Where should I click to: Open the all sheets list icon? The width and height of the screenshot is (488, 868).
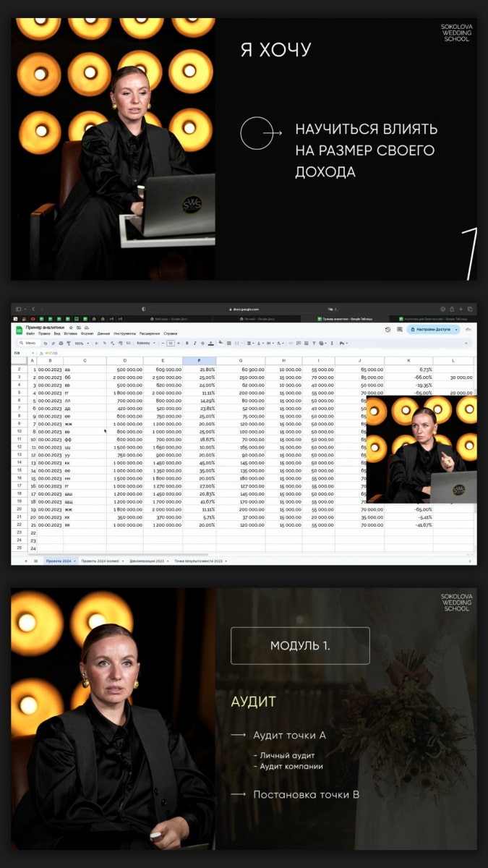pyautogui.click(x=35, y=561)
